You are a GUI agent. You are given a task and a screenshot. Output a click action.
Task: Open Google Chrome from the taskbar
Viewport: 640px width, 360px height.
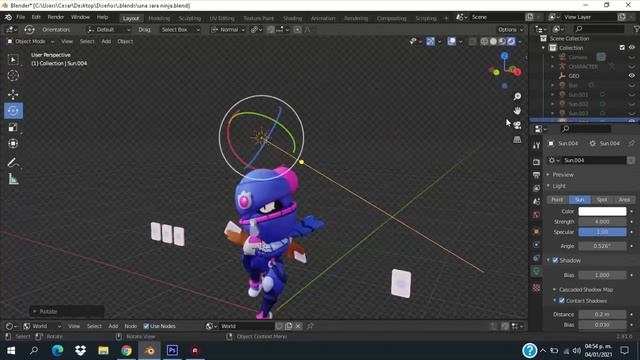pos(127,350)
